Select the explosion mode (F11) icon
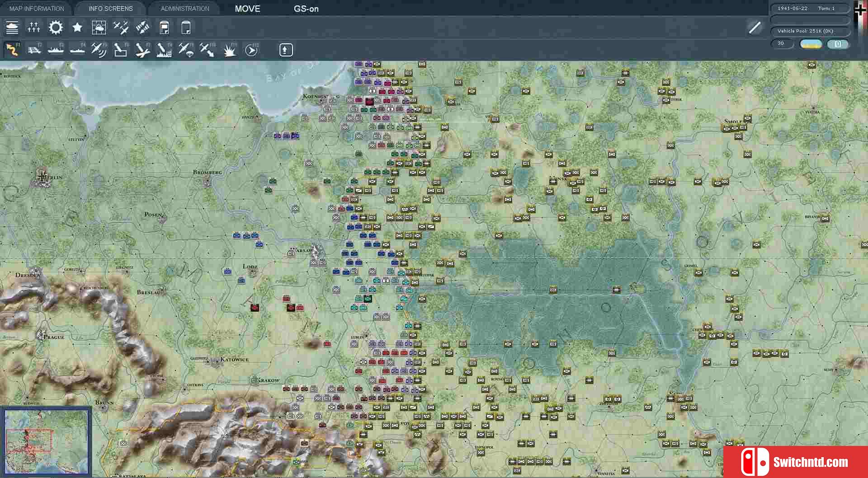The image size is (868, 478). tap(230, 50)
